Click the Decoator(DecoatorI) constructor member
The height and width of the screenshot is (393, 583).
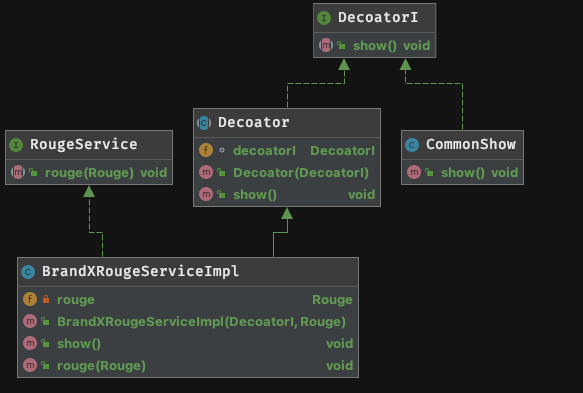pos(287,173)
